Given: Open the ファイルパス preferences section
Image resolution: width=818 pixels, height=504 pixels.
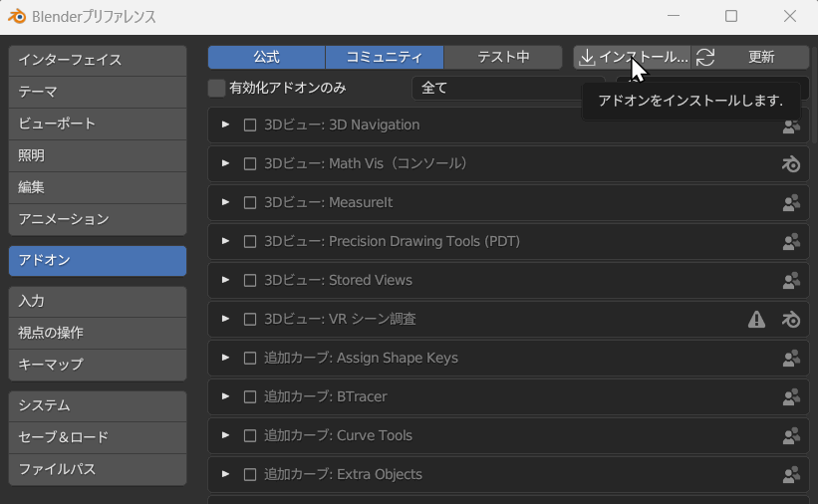Looking at the screenshot, I should [x=98, y=469].
